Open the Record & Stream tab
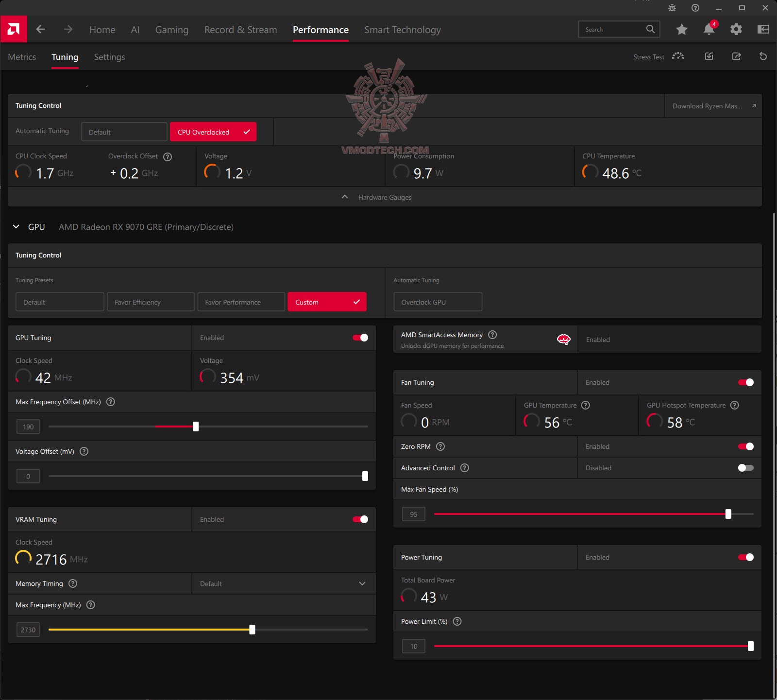The image size is (777, 700). [x=241, y=30]
